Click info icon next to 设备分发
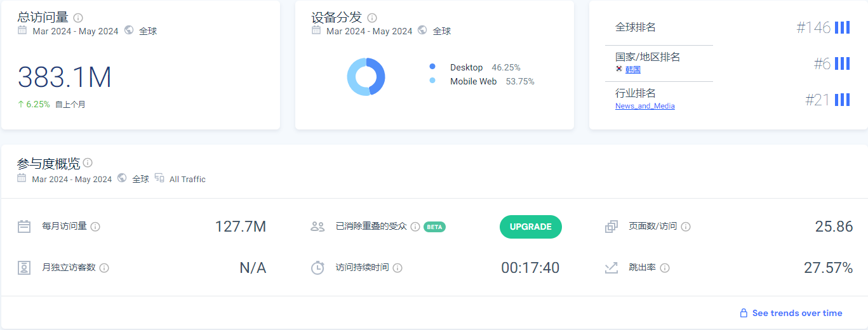 click(x=372, y=18)
